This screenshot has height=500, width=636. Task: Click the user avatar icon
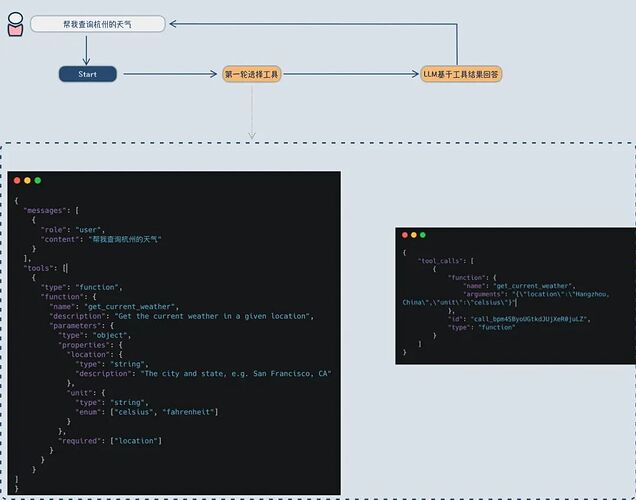tap(14, 24)
